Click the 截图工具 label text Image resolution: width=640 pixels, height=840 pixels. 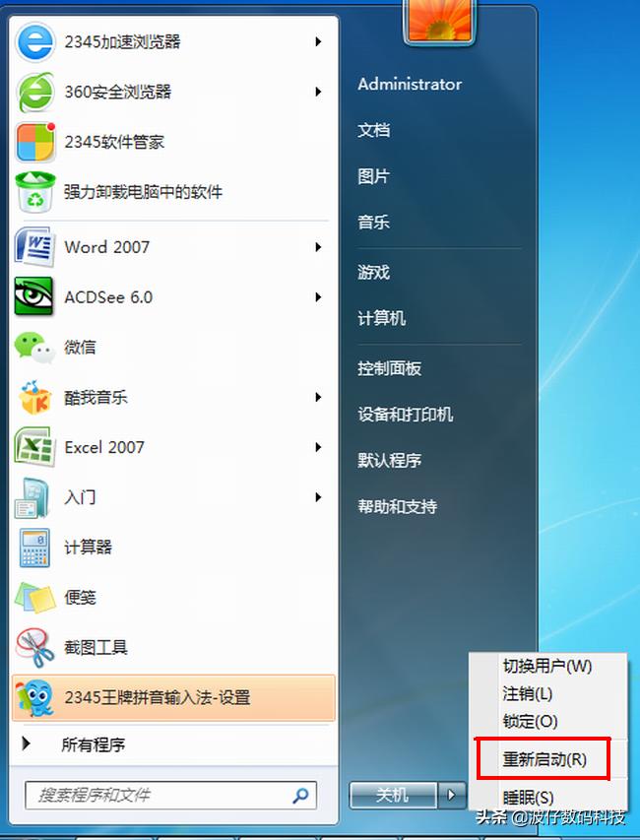coord(96,648)
